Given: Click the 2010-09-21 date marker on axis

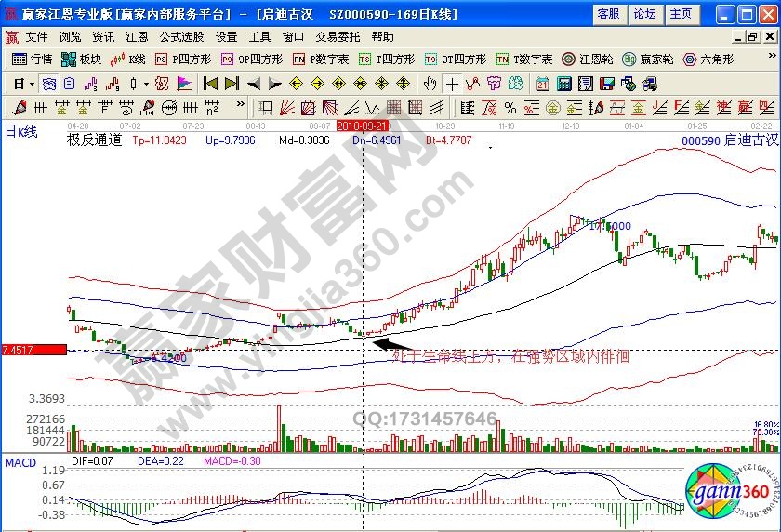Looking at the screenshot, I should click(363, 126).
